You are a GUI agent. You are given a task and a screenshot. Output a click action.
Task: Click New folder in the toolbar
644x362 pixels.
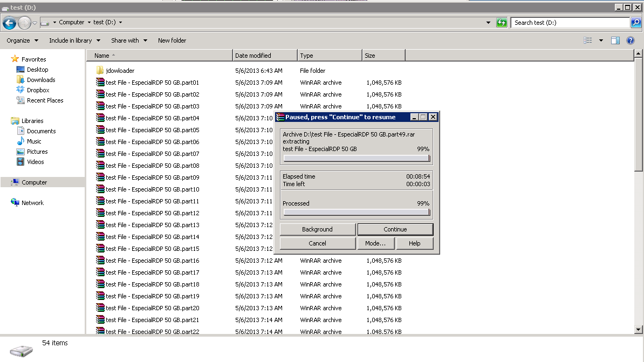pos(172,40)
